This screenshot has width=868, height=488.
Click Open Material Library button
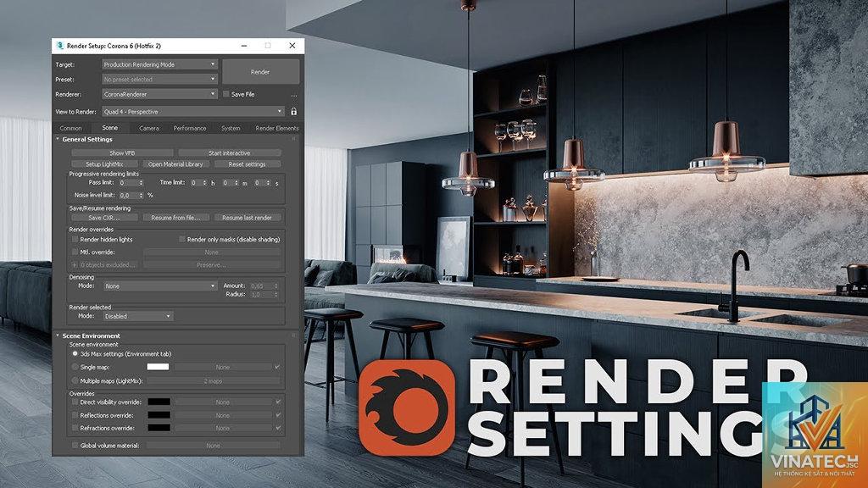click(175, 164)
